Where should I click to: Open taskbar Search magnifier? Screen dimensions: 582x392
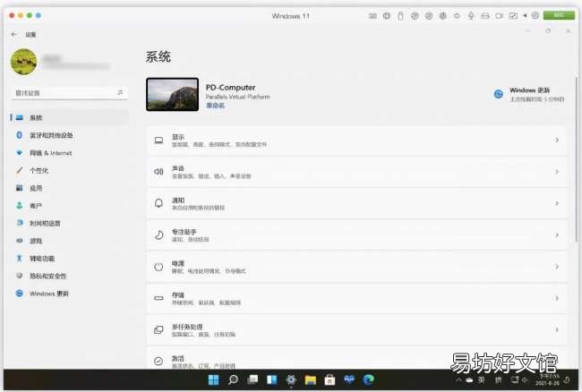[x=233, y=379]
